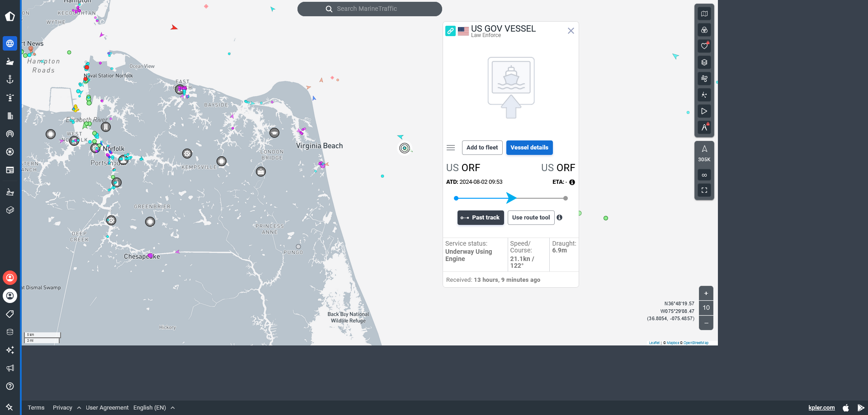The image size is (868, 415).
Task: Click the Chesapeake magenta vessel dot
Action: [x=151, y=256]
